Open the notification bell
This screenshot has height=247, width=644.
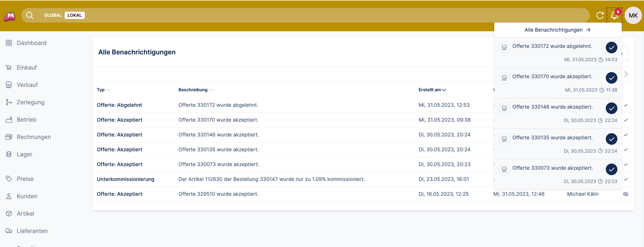point(614,15)
